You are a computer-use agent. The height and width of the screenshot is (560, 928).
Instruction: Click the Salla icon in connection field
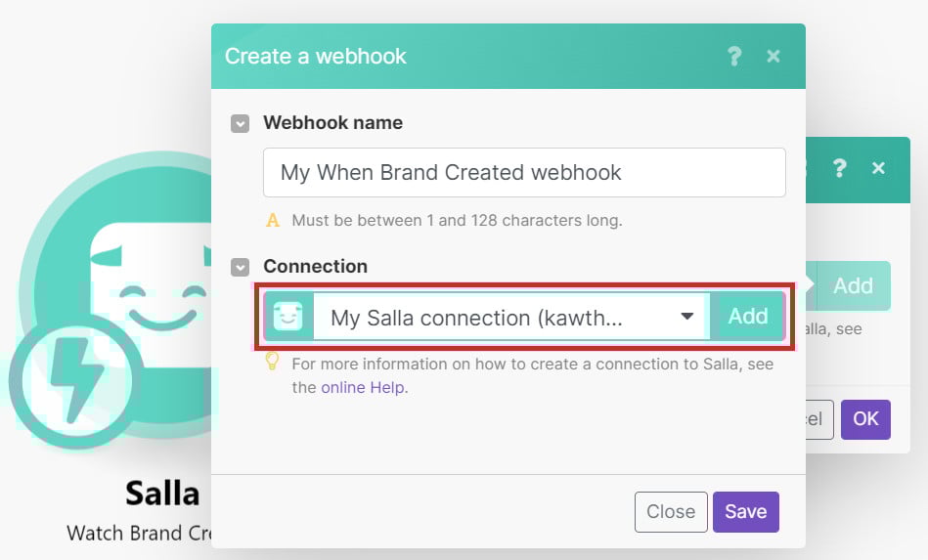pos(288,317)
